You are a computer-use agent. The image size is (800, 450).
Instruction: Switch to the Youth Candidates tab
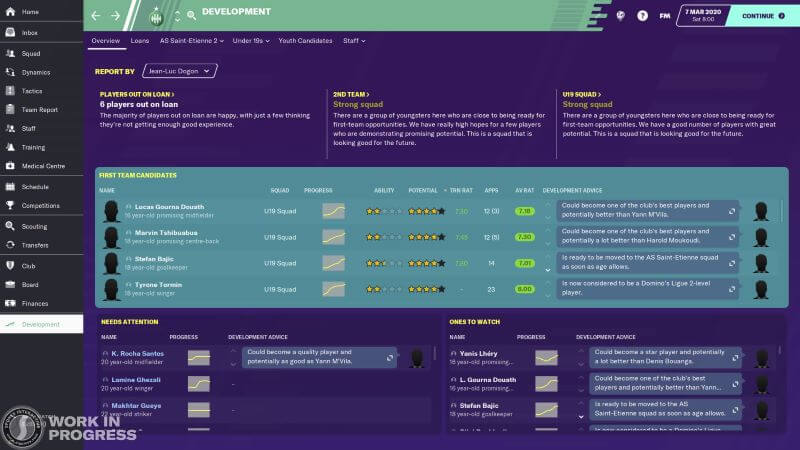pyautogui.click(x=305, y=41)
